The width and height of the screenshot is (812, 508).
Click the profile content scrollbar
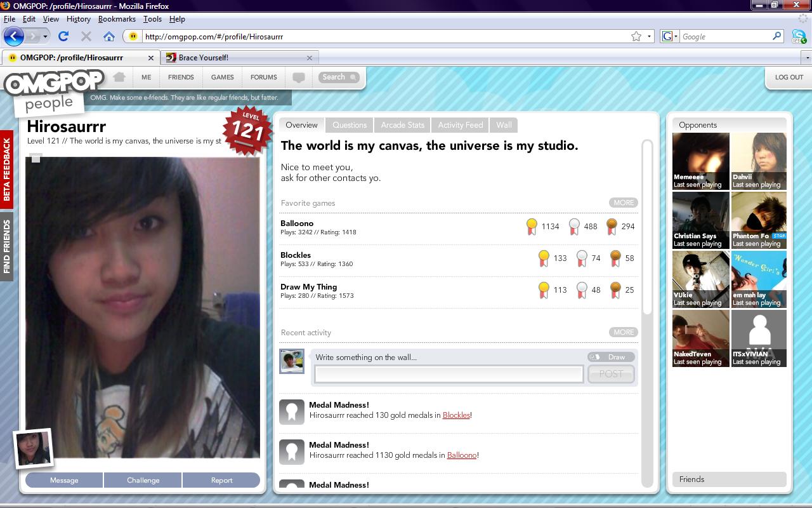[x=647, y=227]
